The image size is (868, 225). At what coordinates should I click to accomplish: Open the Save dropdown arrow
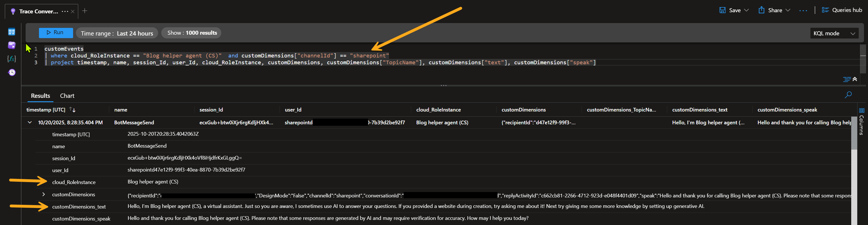coord(746,11)
